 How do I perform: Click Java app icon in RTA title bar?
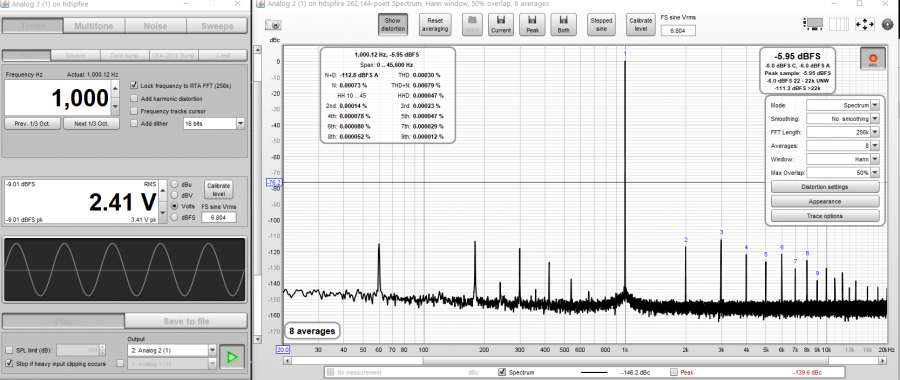(x=261, y=4)
